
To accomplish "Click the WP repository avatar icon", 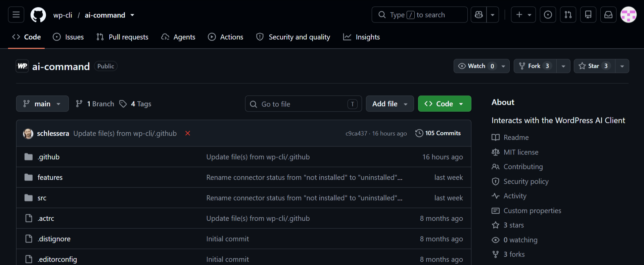I will 22,66.
